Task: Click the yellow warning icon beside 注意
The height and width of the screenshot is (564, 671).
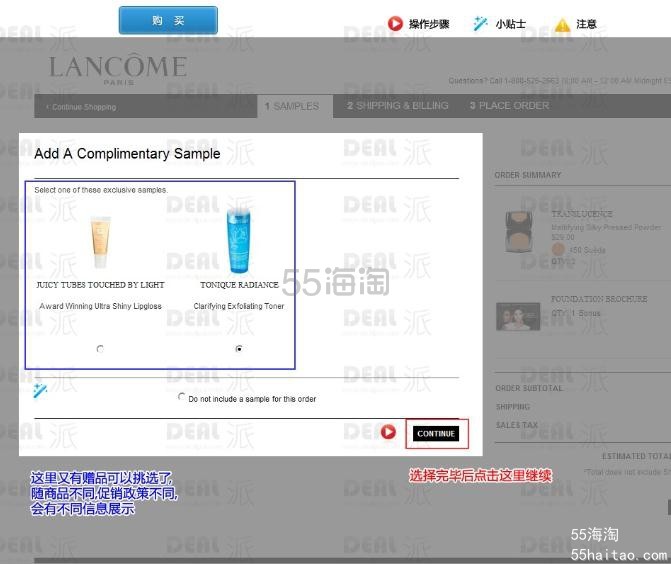Action: pyautogui.click(x=562, y=24)
